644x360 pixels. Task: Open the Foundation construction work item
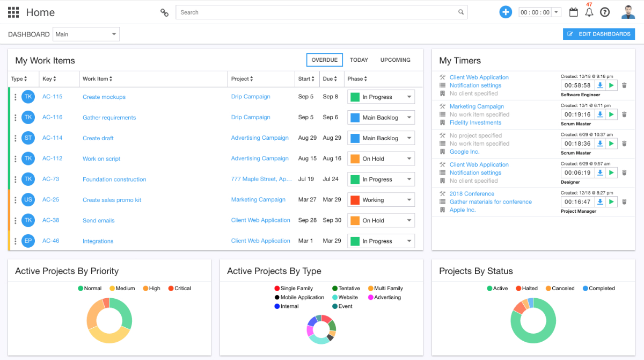click(x=114, y=179)
